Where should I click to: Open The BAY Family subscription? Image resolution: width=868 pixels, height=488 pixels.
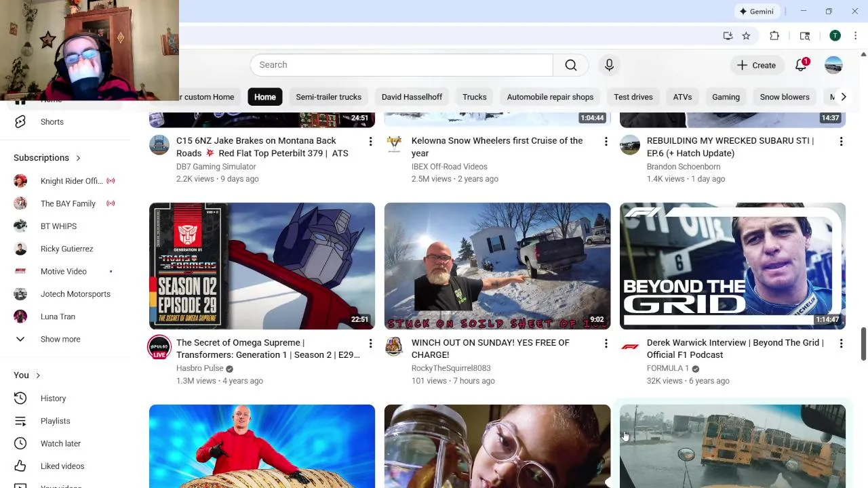tap(64, 203)
